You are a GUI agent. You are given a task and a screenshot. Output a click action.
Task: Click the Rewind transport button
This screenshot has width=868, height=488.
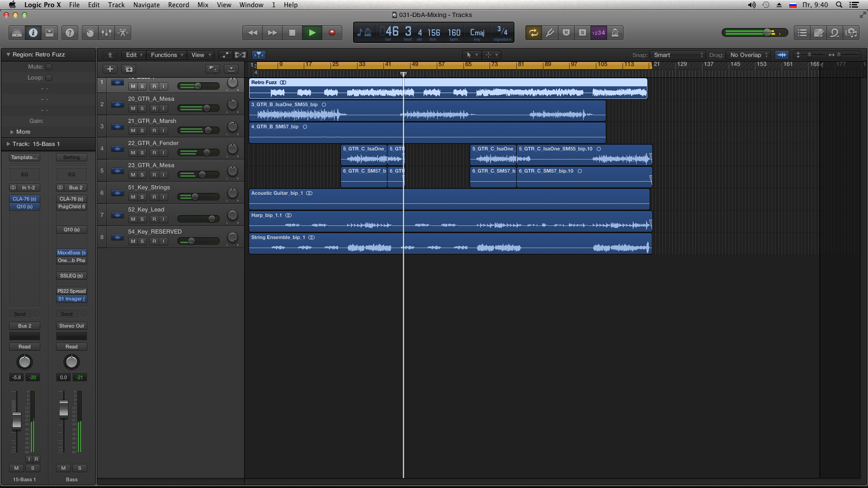tap(253, 33)
